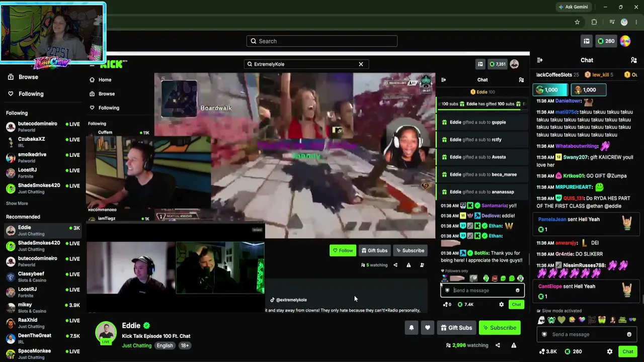
Task: Click the 3.8K channel points icon
Action: click(x=547, y=351)
